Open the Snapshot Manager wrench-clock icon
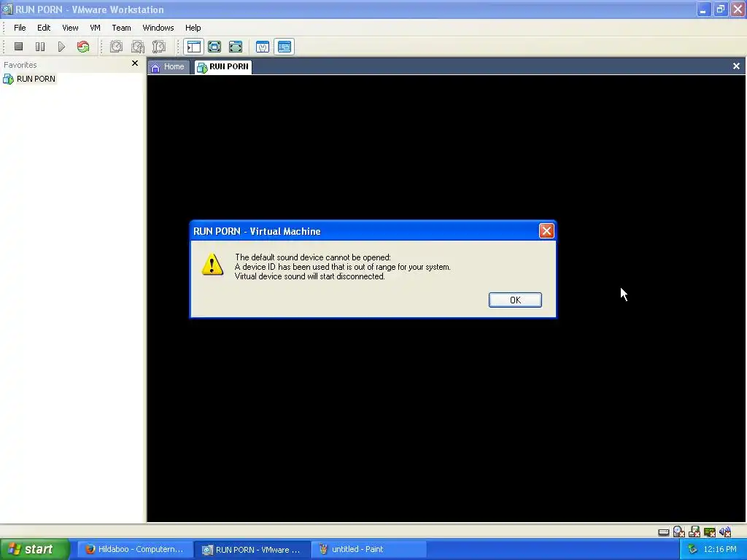This screenshot has height=560, width=747. [x=158, y=47]
